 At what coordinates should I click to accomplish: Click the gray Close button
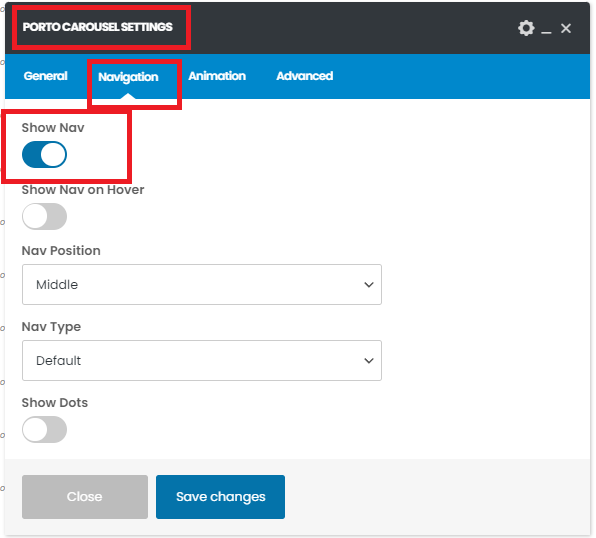(x=85, y=497)
